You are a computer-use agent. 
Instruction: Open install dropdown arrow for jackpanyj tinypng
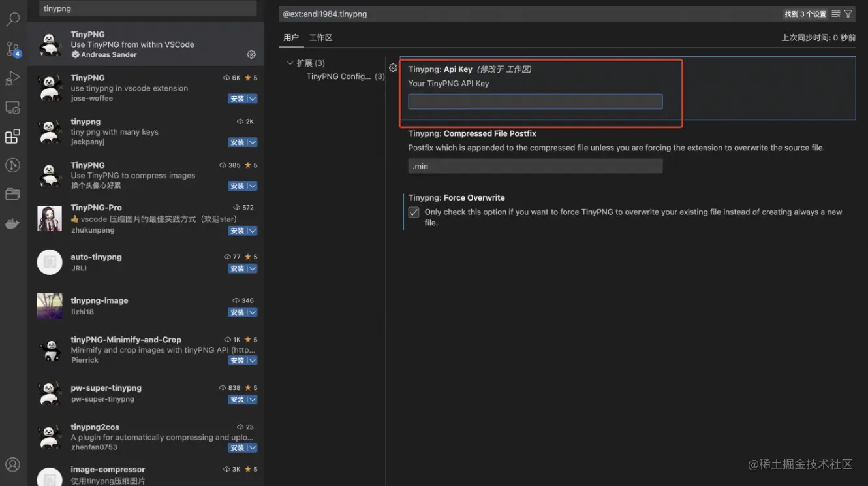coord(253,142)
